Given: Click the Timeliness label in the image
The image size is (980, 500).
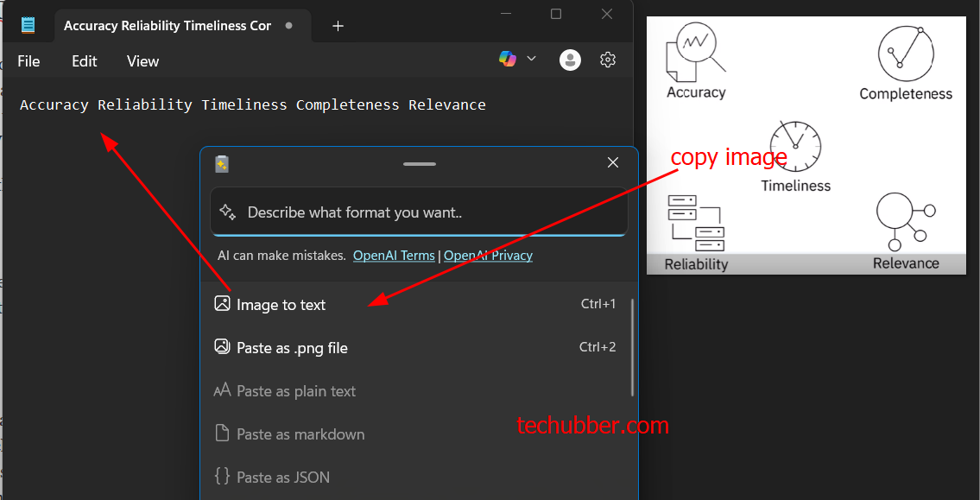Looking at the screenshot, I should click(795, 186).
